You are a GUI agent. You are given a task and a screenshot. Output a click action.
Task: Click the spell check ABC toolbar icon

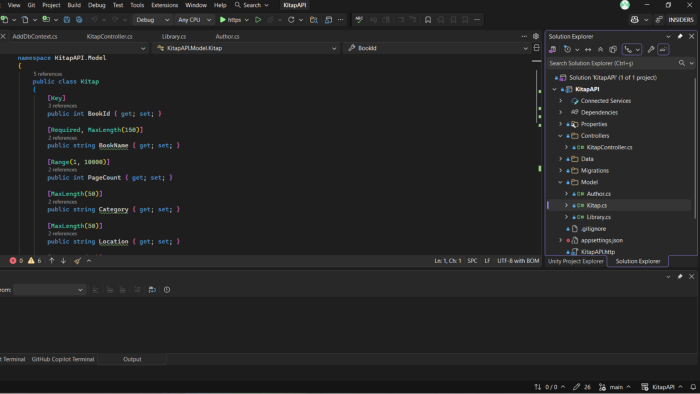click(x=359, y=20)
